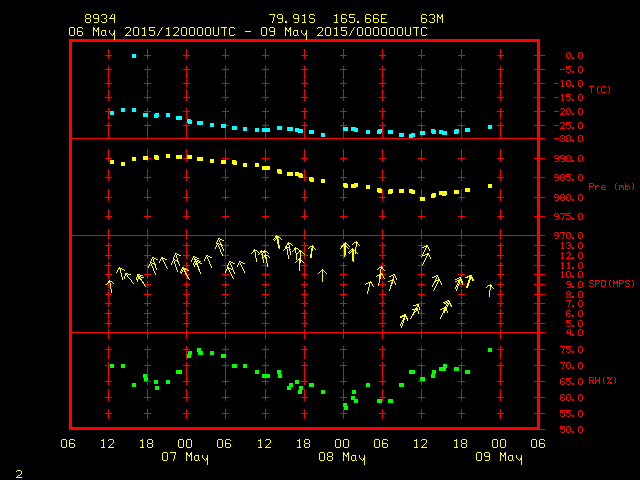This screenshot has width=640, height=480.
Task: Click the start time 06 May 2015/120000UTC
Action: pos(152,32)
